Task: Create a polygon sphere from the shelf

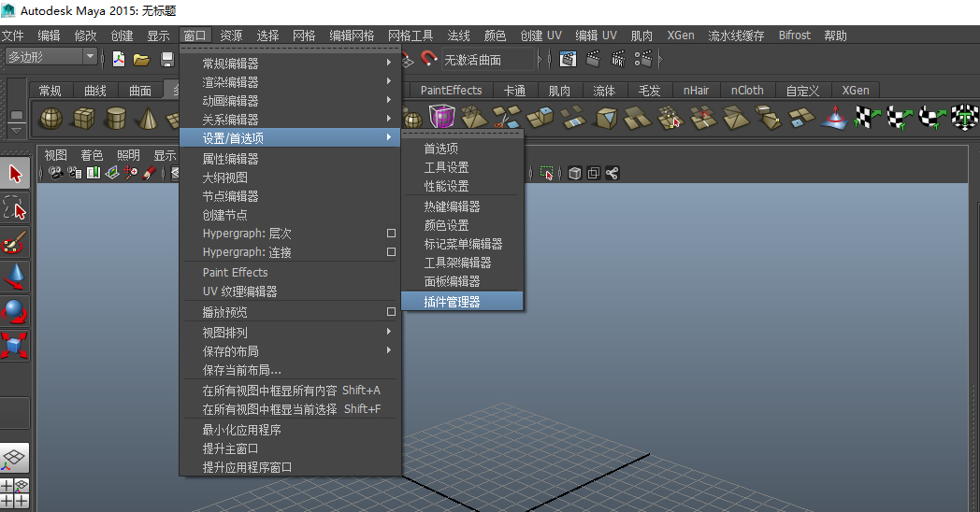Action: click(x=51, y=118)
